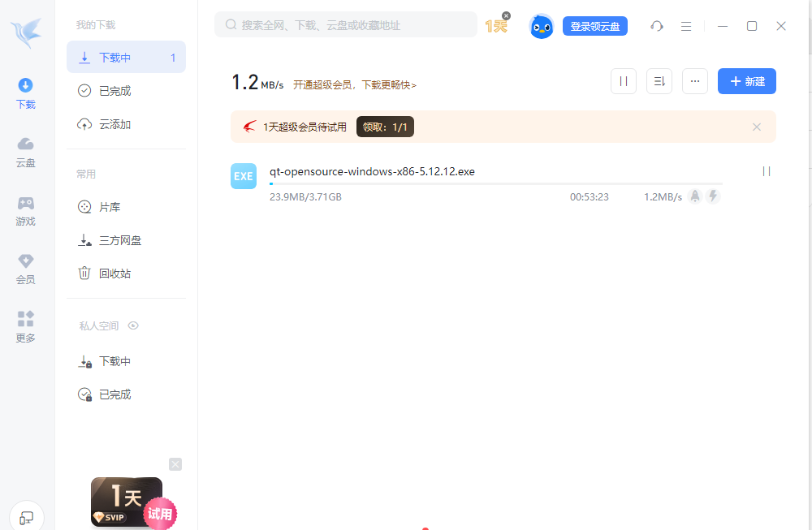Open 已完成 in 私人空间

tap(127, 394)
